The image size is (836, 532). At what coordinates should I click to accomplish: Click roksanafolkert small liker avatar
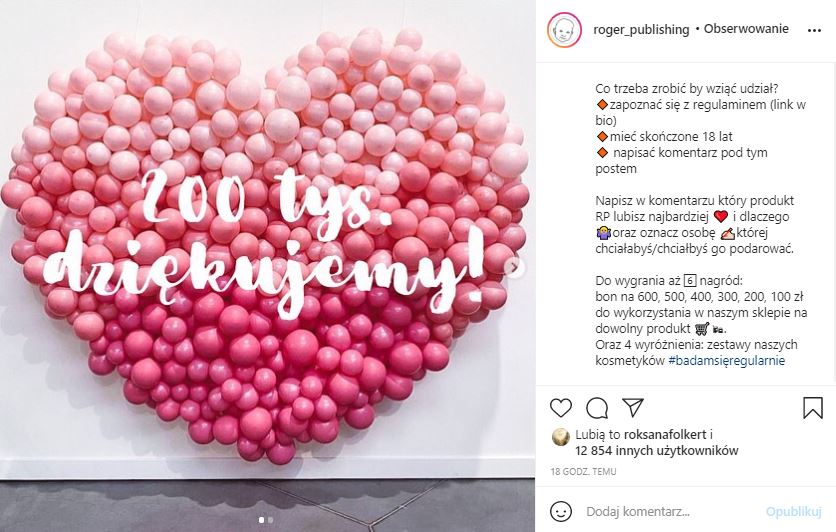(560, 437)
